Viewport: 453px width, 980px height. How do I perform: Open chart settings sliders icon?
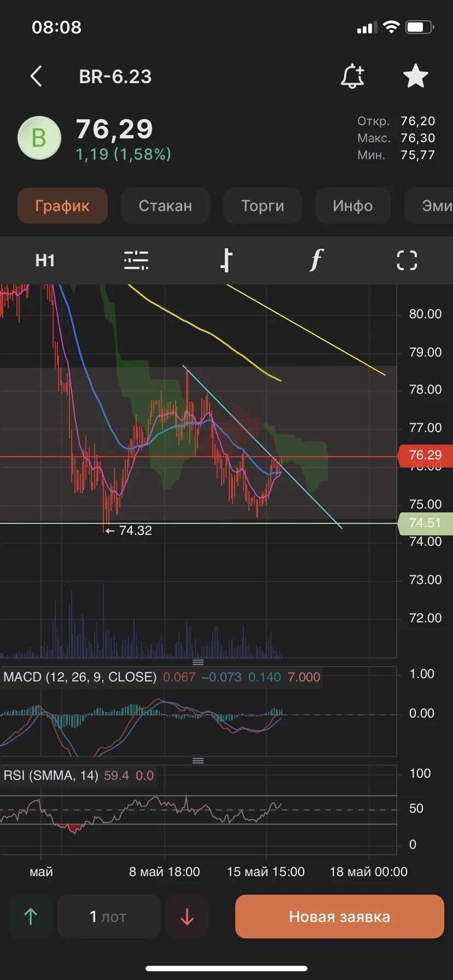tap(136, 260)
